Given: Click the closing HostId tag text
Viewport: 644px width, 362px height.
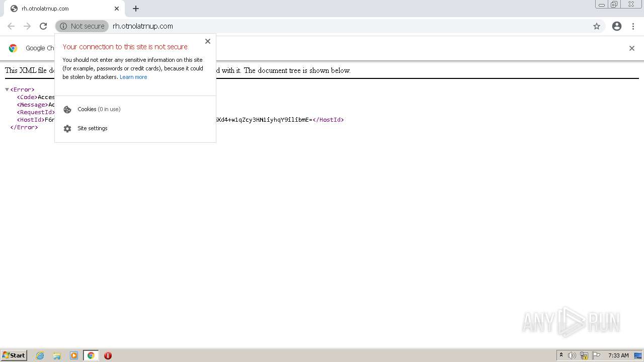Looking at the screenshot, I should coord(328,120).
